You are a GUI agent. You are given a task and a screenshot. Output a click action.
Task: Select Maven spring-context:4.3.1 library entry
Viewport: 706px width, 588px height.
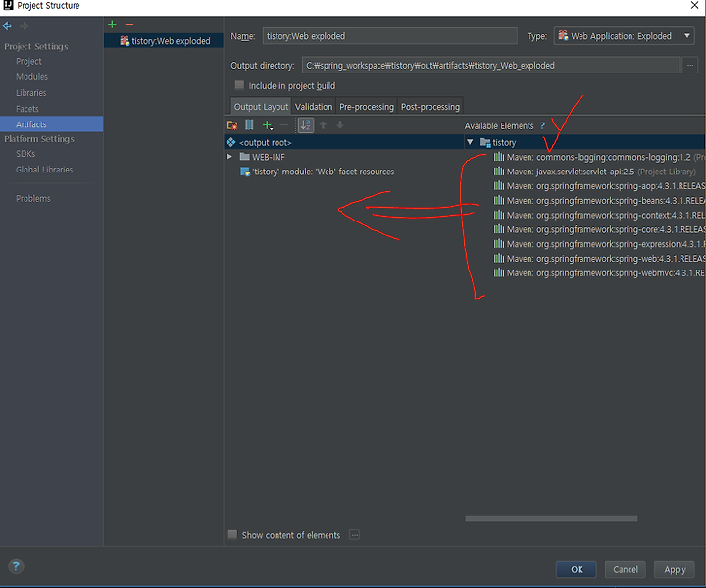pos(600,215)
